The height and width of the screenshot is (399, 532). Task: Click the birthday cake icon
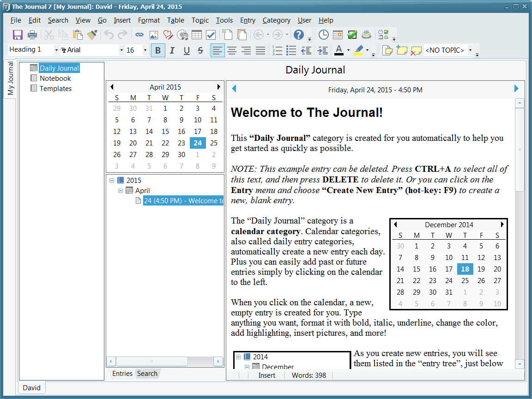click(x=366, y=35)
